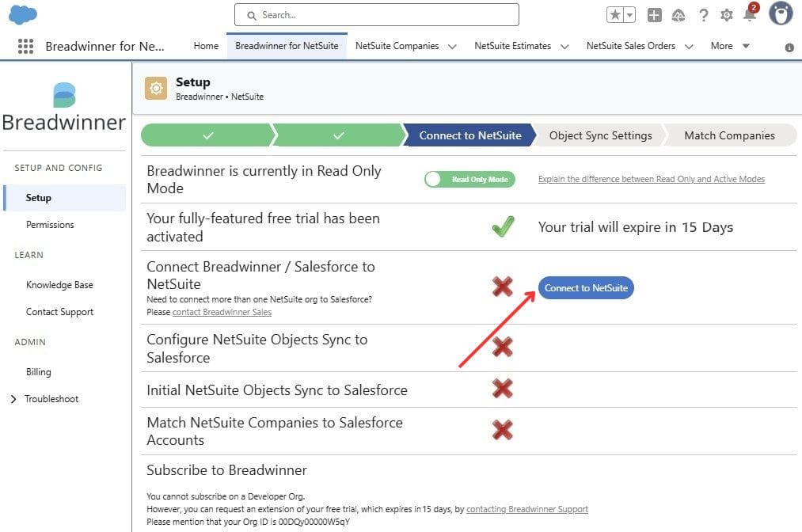The width and height of the screenshot is (802, 532).
Task: Toggle the Read Only Mode switch
Action: [x=469, y=179]
